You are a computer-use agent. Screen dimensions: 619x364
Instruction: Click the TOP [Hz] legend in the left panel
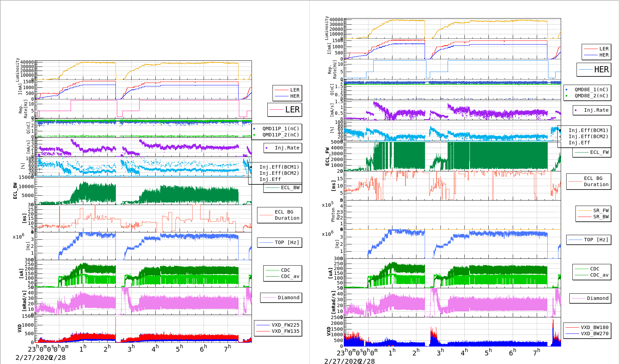tap(287, 242)
